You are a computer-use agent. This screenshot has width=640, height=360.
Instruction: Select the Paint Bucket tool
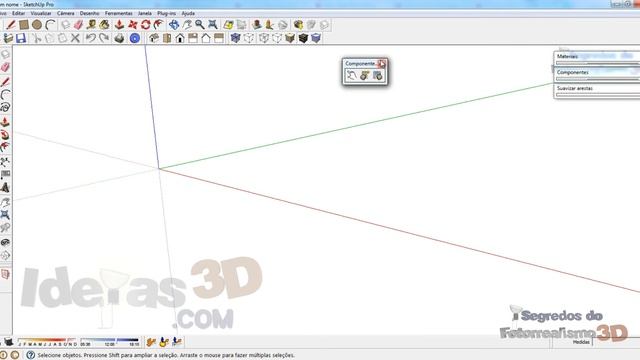104,25
